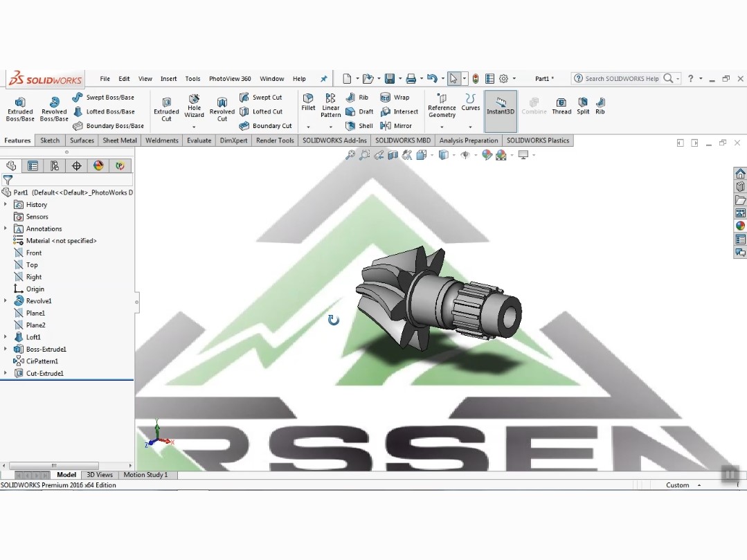Viewport: 747px width, 560px height.
Task: Pick the Boundary Boss/Base tool
Action: click(x=108, y=126)
